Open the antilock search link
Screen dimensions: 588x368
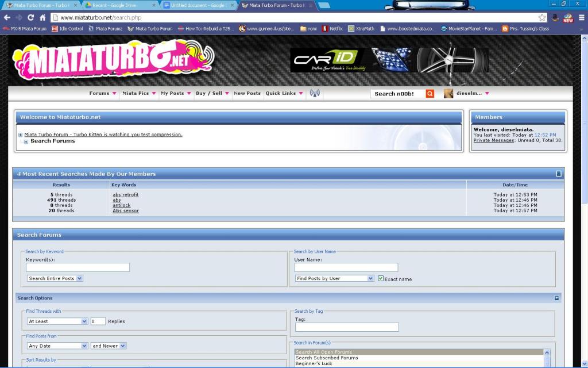[x=122, y=205]
